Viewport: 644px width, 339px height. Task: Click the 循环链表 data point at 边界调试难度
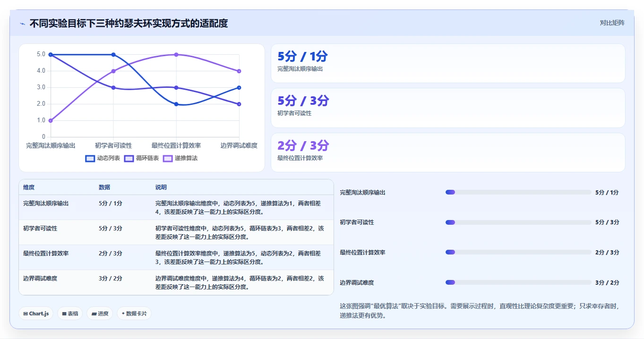coord(239,104)
